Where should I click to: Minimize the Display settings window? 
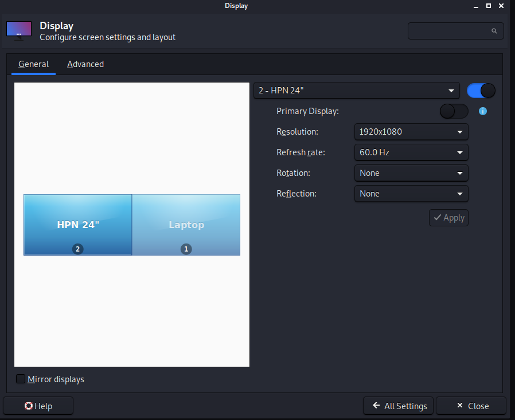pos(474,6)
